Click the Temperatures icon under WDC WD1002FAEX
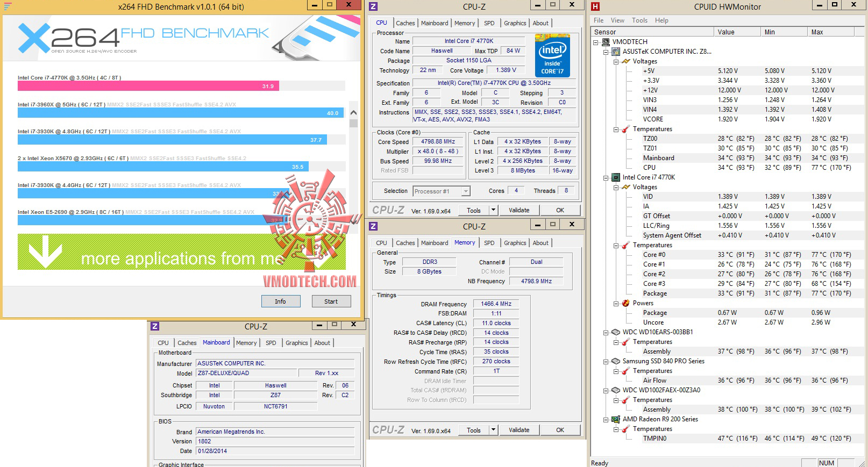Viewport: 868px width, 467px height. pyautogui.click(x=626, y=400)
